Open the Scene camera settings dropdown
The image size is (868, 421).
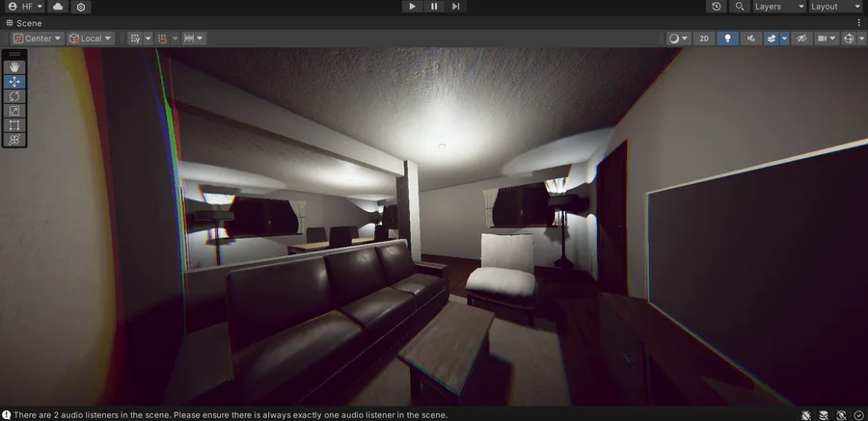827,39
